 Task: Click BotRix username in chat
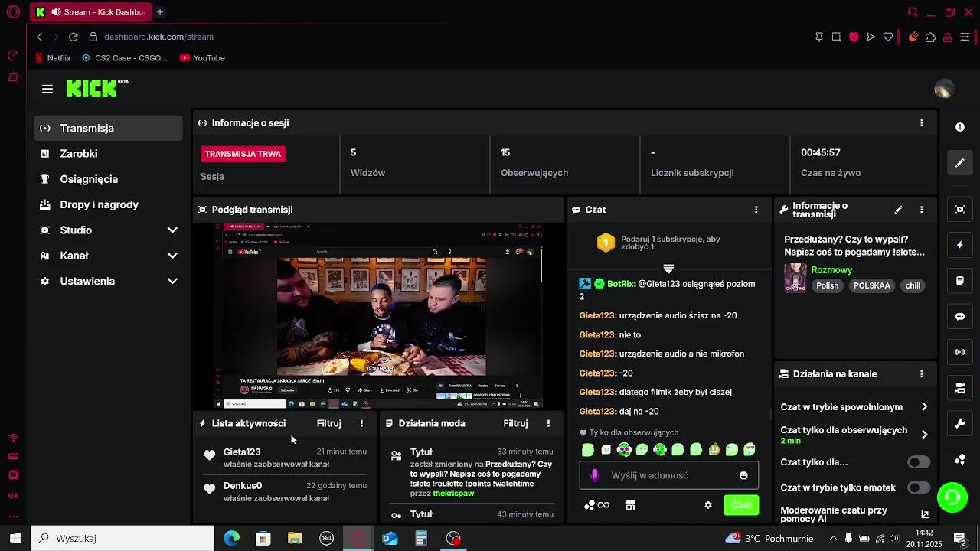pyautogui.click(x=621, y=284)
